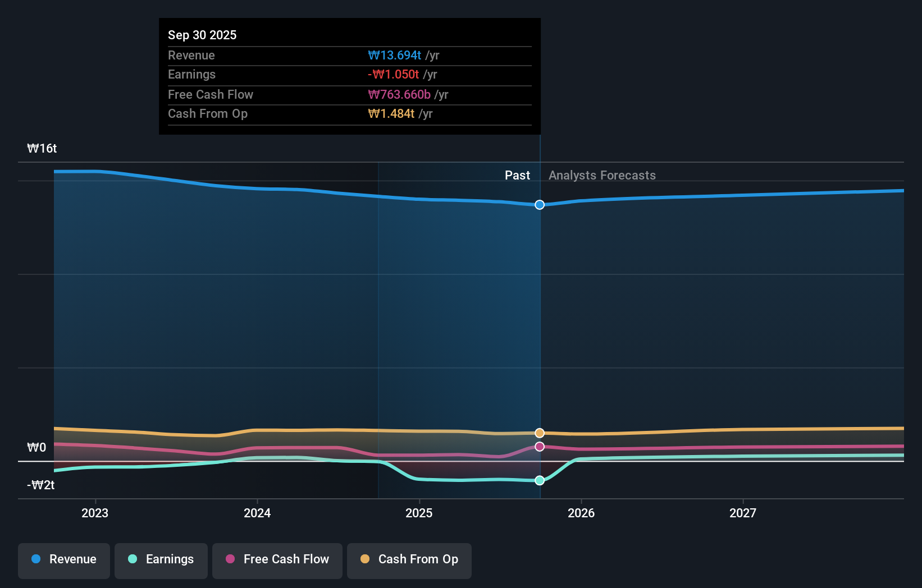Click the ₩1.484t cash from op value
This screenshot has height=588, width=922.
pos(391,114)
